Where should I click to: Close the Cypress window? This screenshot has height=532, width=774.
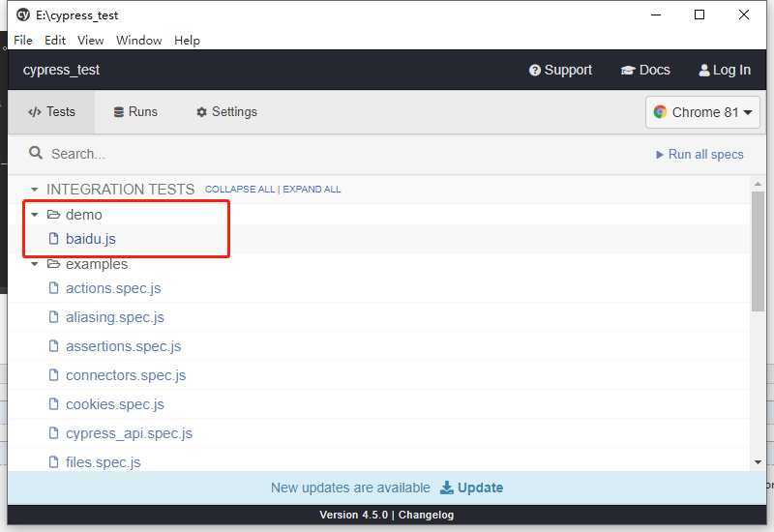[743, 15]
